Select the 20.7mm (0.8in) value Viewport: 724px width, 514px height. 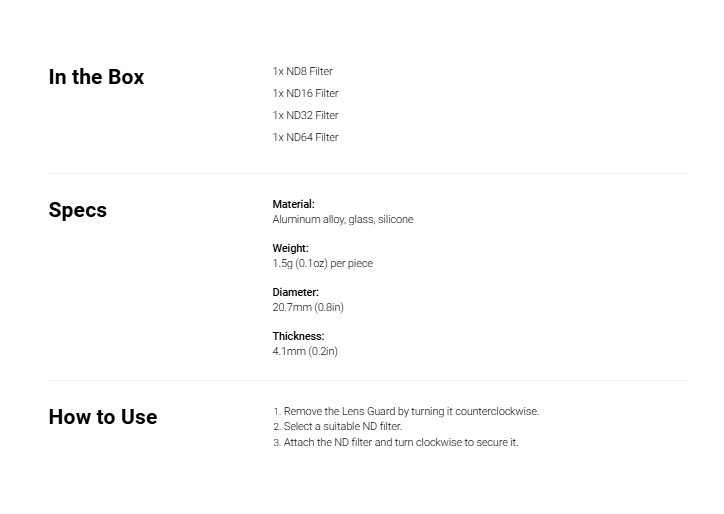pyautogui.click(x=308, y=307)
